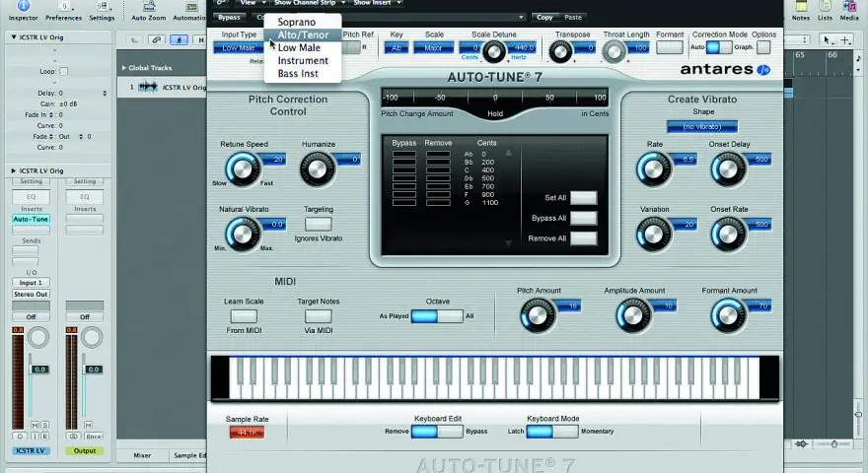The image size is (868, 473).
Task: Toggle Octave As Played/All switch
Action: [437, 316]
